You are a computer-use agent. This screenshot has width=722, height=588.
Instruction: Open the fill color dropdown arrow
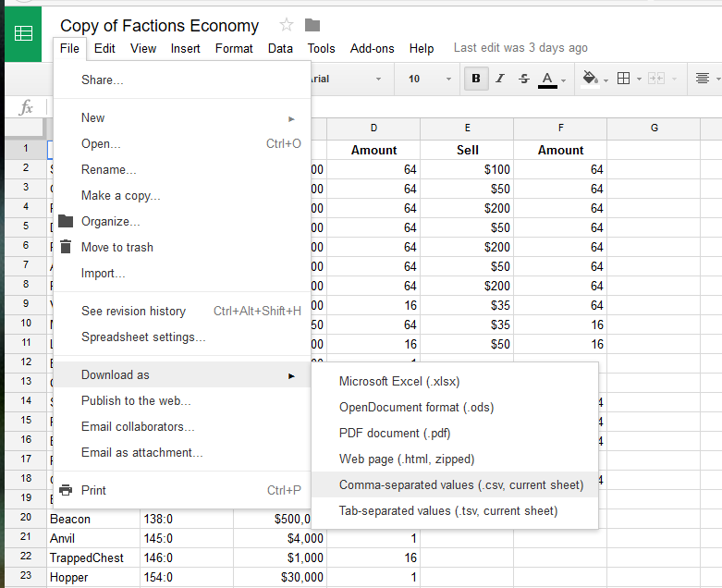(x=606, y=80)
